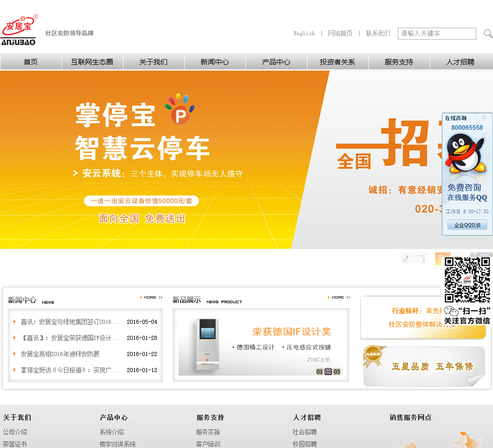Select product slide 03
This screenshot has width=493, height=448.
(337, 372)
